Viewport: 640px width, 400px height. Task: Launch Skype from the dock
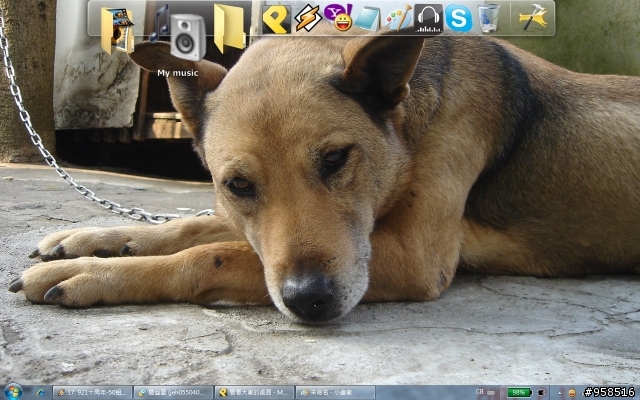(x=458, y=18)
